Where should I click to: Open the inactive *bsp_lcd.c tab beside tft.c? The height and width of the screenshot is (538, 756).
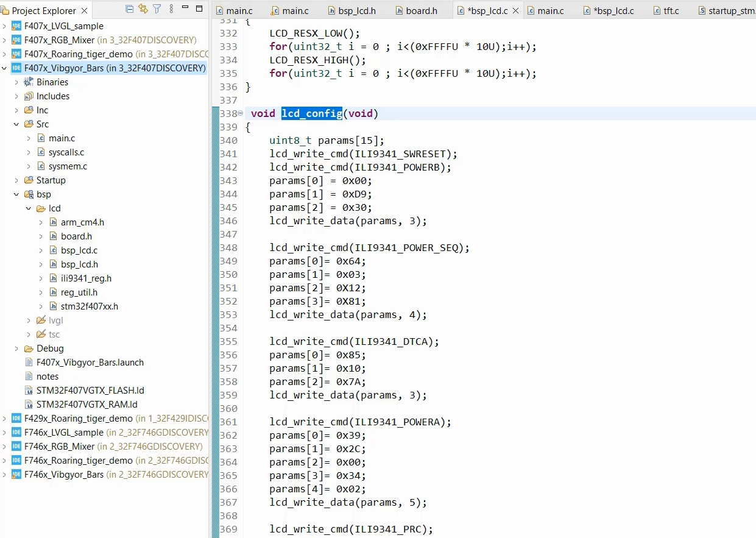tap(608, 11)
